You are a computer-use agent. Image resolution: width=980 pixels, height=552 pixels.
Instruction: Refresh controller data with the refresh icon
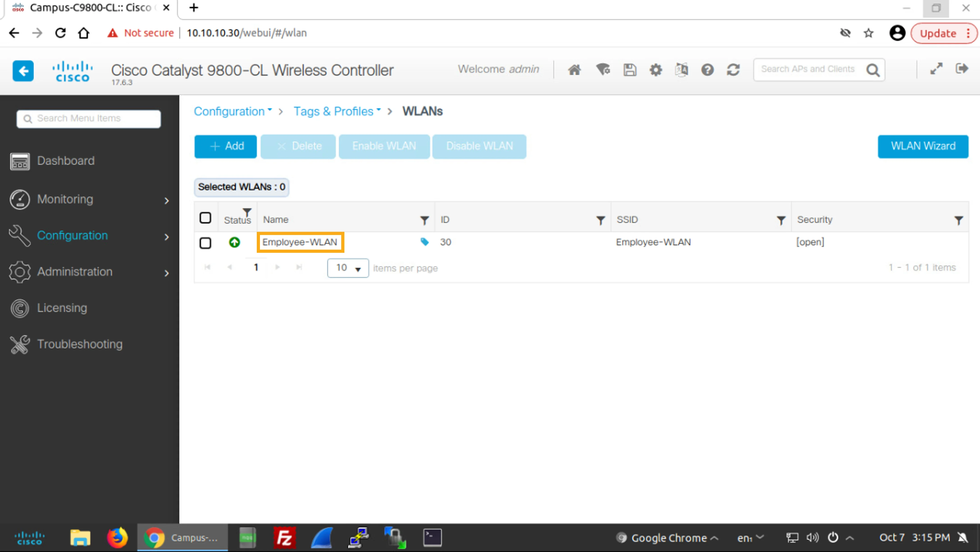pyautogui.click(x=733, y=70)
